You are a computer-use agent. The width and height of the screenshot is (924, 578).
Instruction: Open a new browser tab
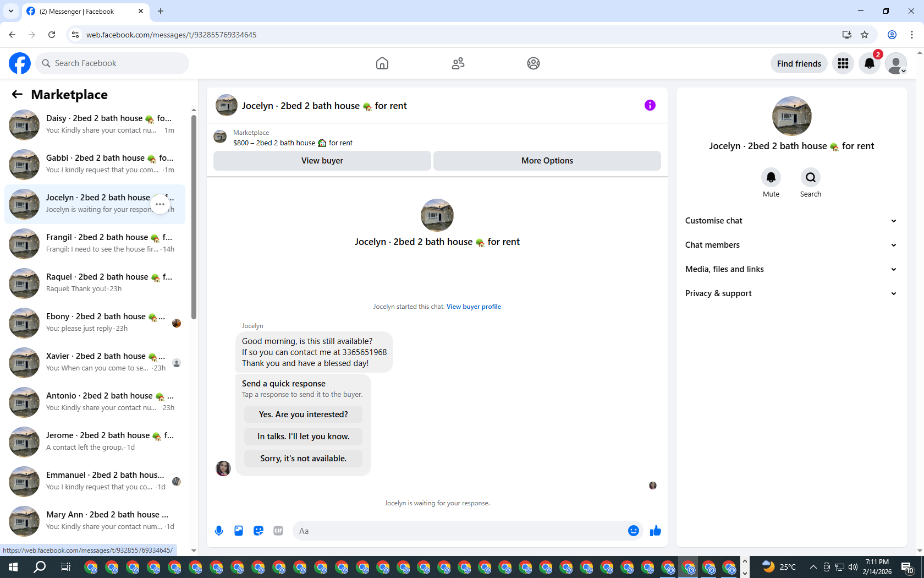(161, 11)
